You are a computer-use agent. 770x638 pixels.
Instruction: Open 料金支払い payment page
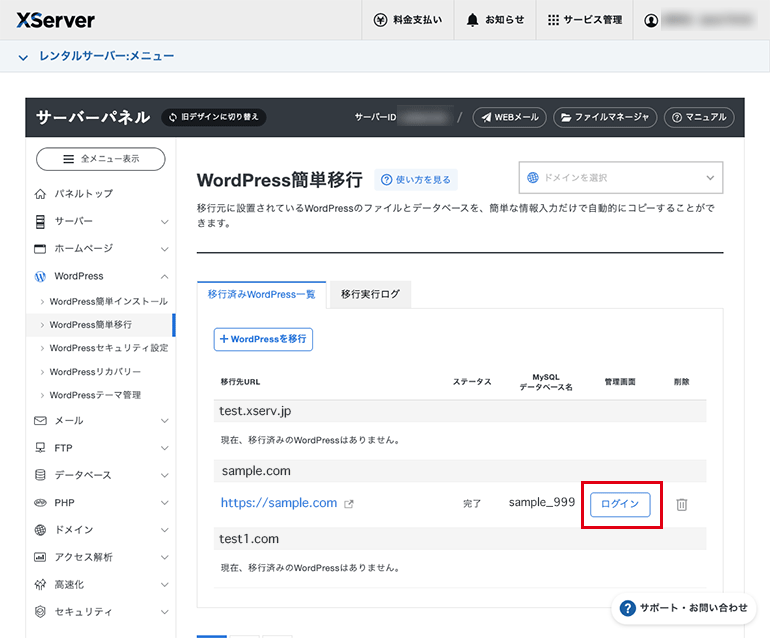tap(408, 20)
